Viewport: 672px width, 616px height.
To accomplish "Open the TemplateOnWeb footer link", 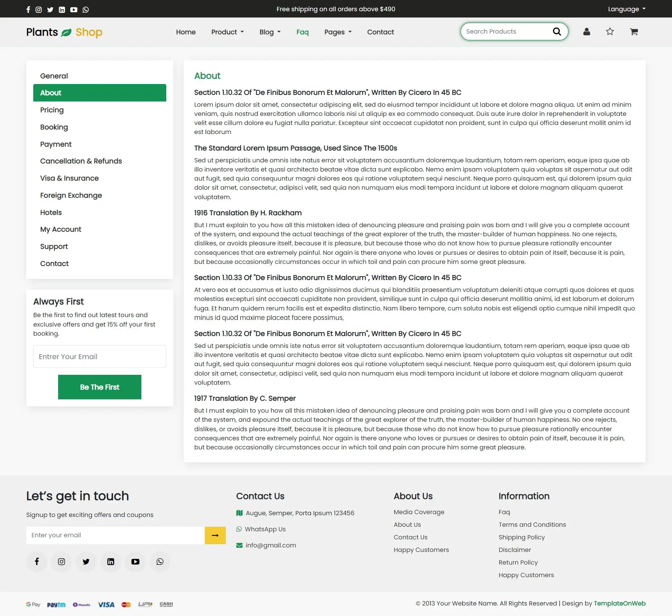I will [x=619, y=603].
